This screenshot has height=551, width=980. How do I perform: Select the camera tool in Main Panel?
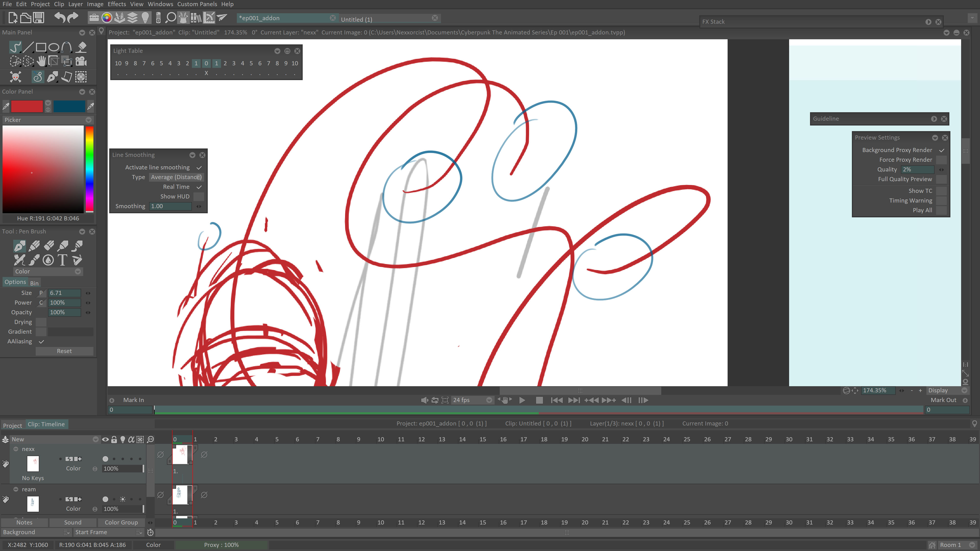(81, 61)
